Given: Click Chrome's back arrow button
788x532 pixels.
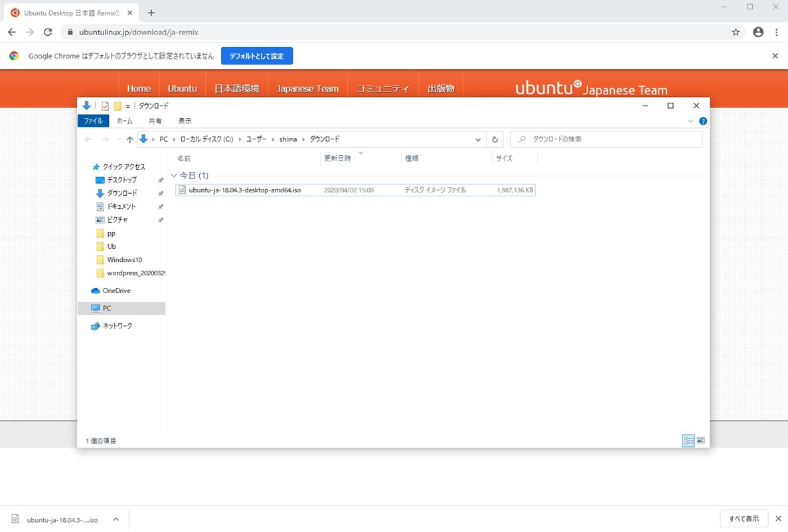Looking at the screenshot, I should pyautogui.click(x=12, y=32).
